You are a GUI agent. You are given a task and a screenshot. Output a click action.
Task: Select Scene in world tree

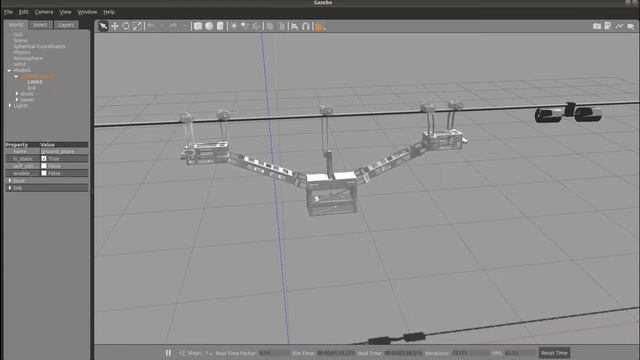[20, 40]
